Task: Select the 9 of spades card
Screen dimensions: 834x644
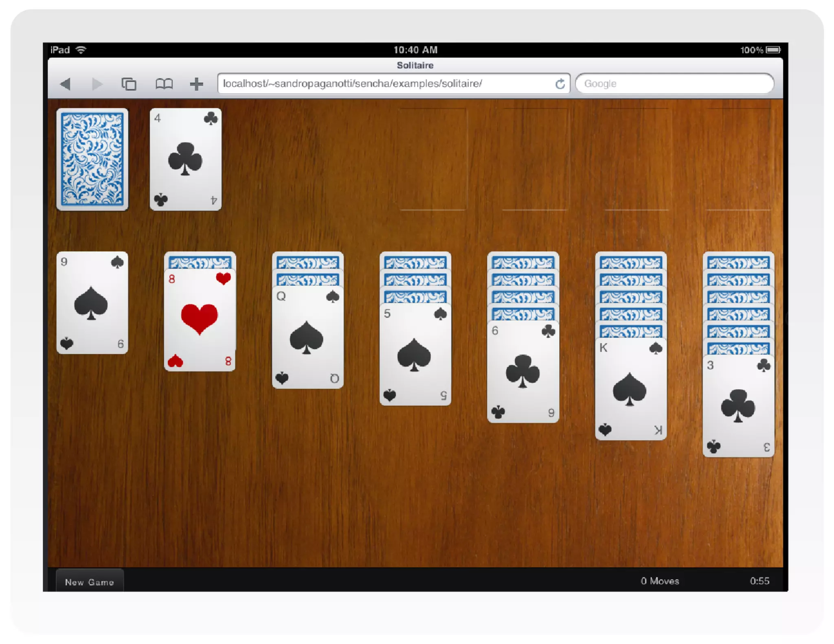Action: click(92, 303)
